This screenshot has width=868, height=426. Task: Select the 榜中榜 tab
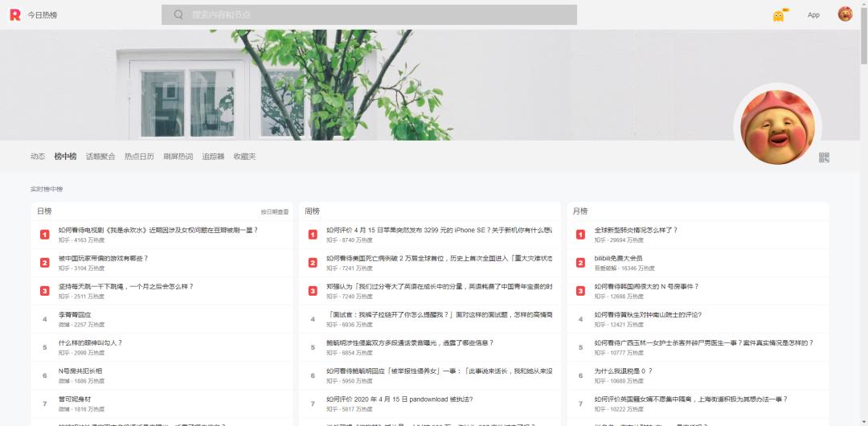point(65,157)
